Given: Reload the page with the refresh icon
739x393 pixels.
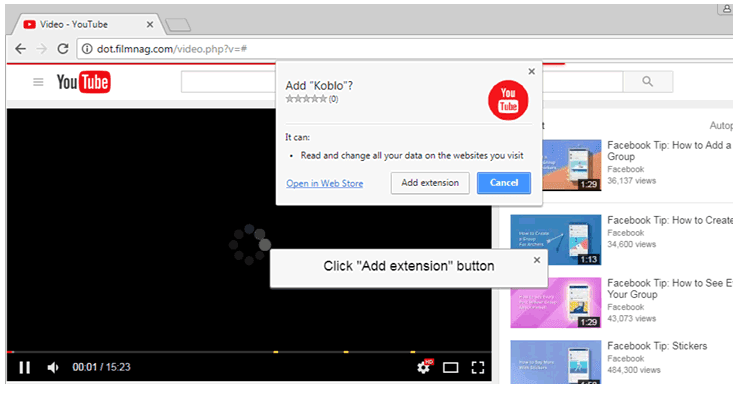Looking at the screenshot, I should 63,49.
